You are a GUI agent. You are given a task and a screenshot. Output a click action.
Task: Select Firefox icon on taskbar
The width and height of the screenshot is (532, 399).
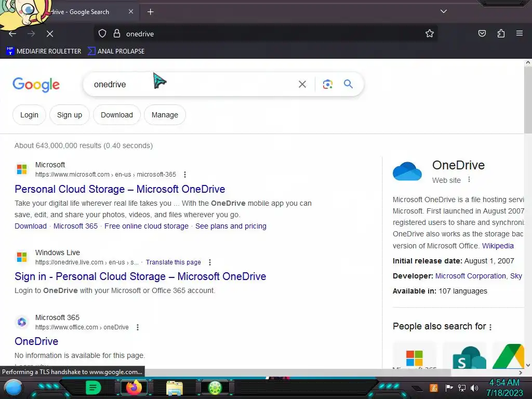[x=134, y=388]
